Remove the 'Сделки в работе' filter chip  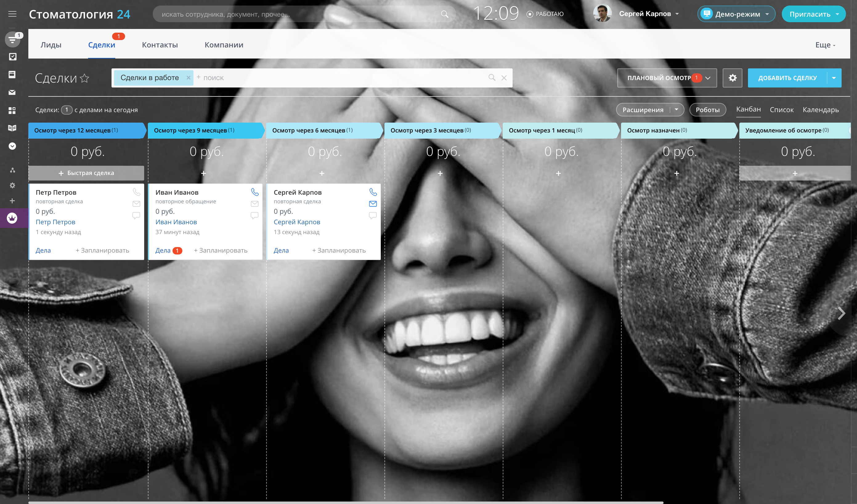[x=188, y=78]
